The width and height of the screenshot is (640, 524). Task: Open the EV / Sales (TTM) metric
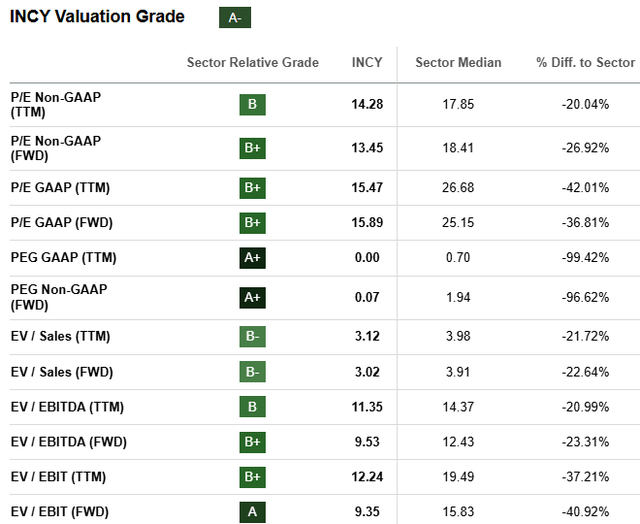pyautogui.click(x=60, y=336)
